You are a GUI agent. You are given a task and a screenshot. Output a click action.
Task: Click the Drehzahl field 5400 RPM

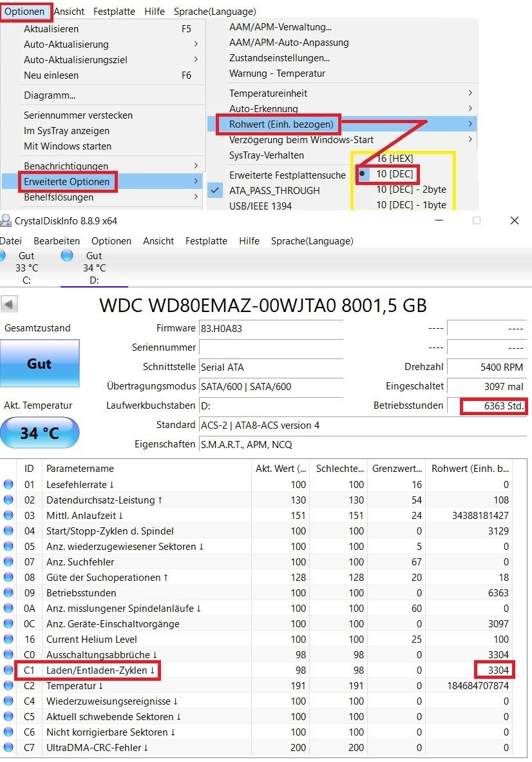click(x=487, y=367)
